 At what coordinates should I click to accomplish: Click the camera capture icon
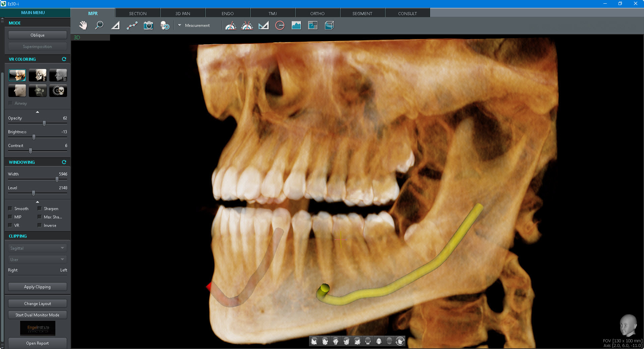(x=148, y=26)
